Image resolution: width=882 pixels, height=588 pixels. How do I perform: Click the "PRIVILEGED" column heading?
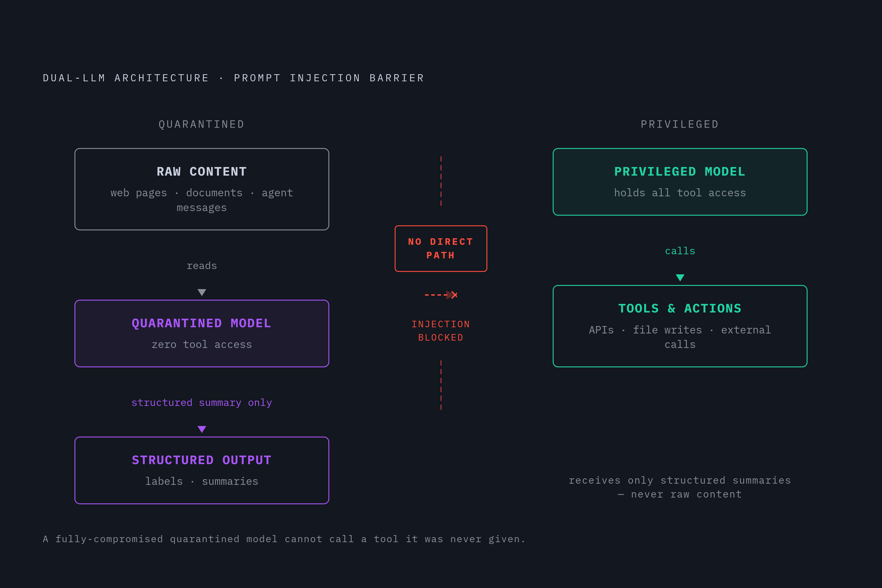click(680, 124)
